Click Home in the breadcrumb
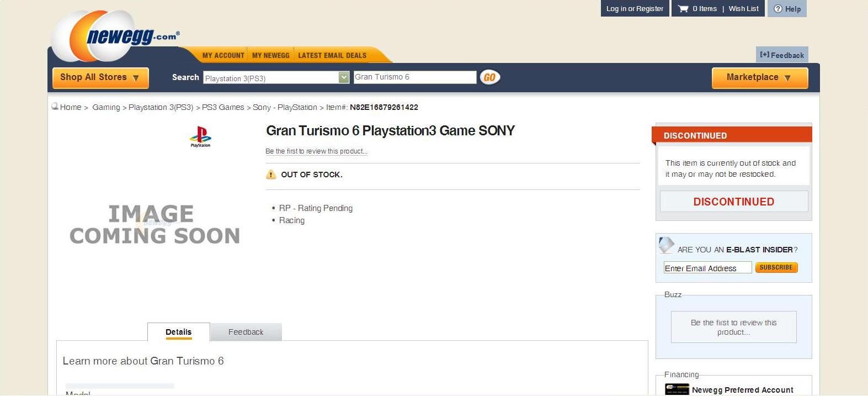Image resolution: width=868 pixels, height=396 pixels. coord(71,107)
